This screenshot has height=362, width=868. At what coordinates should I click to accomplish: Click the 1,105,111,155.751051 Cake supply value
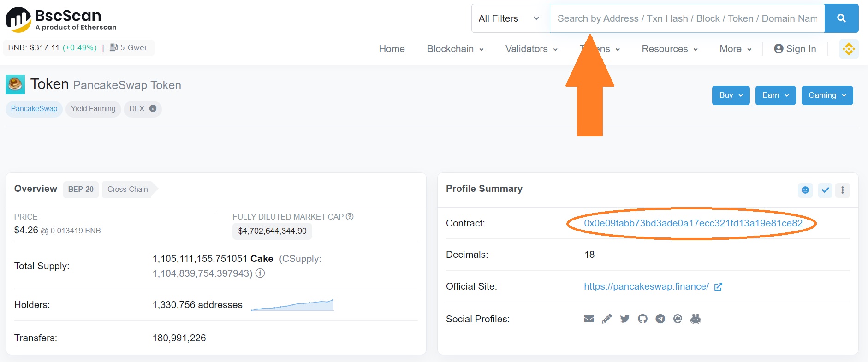[213, 259]
